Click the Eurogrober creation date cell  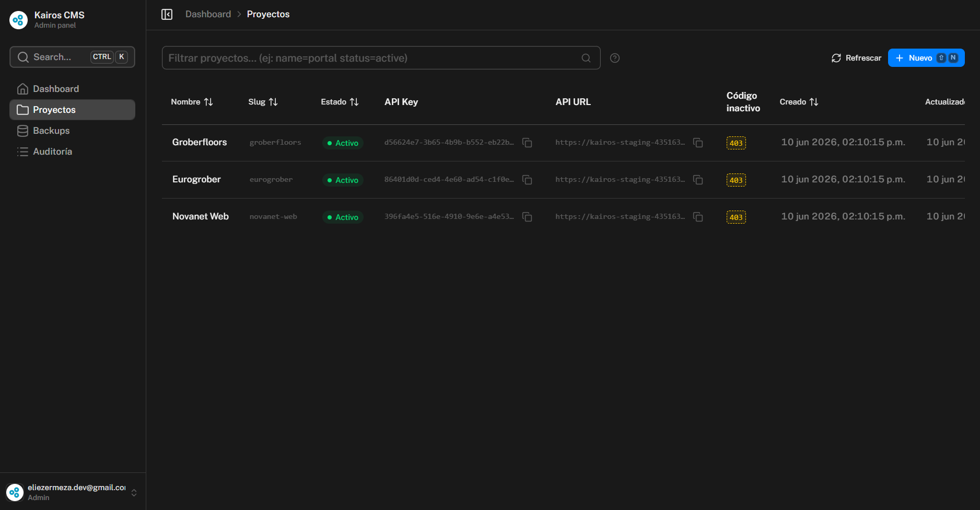(x=843, y=179)
